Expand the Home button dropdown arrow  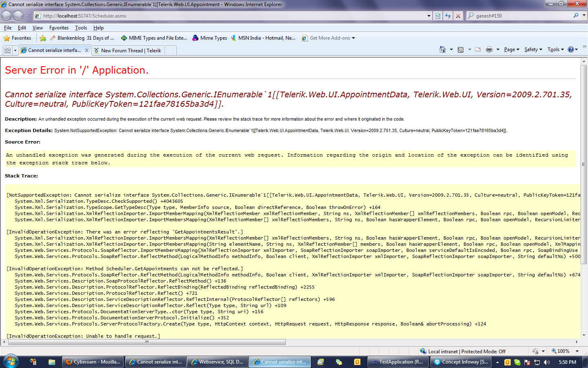(x=451, y=49)
